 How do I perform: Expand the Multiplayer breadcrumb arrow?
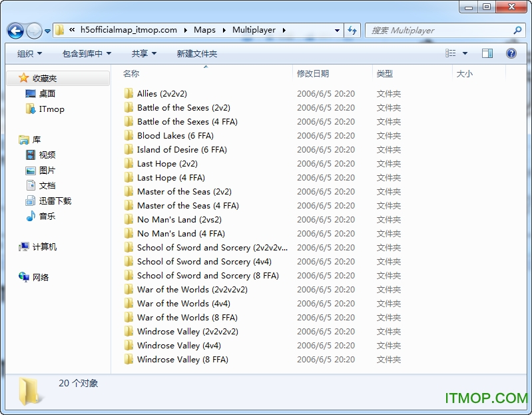point(284,30)
